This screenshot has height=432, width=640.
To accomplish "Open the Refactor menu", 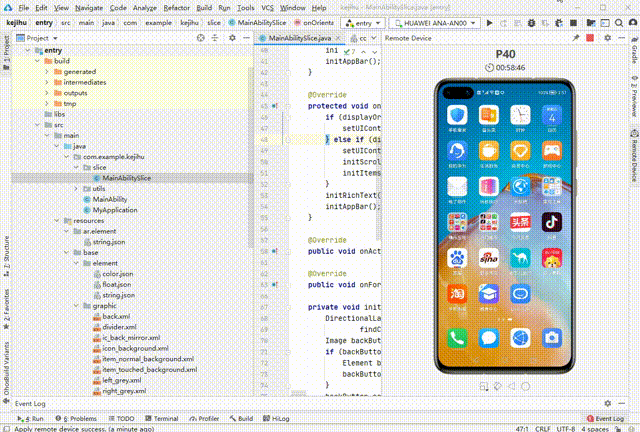I will (176, 7).
